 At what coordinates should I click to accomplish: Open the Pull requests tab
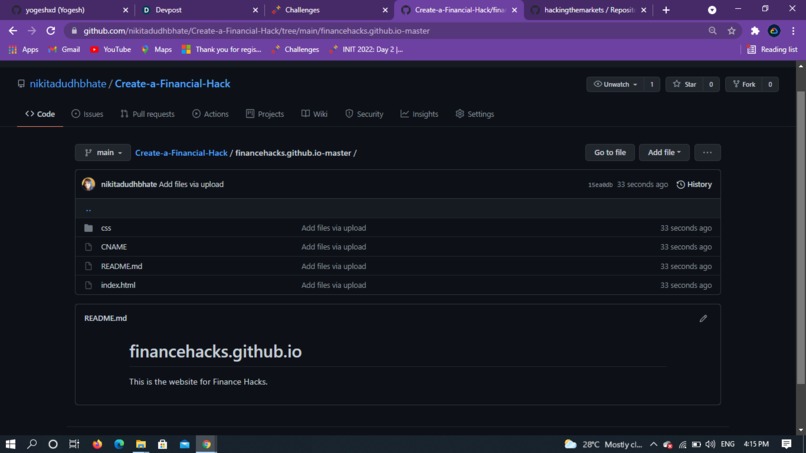(x=148, y=114)
